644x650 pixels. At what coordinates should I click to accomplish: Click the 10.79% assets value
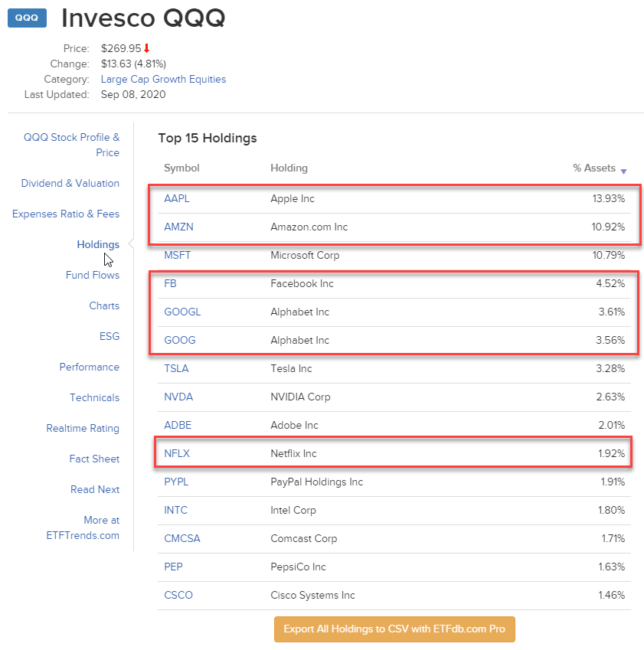(x=608, y=256)
